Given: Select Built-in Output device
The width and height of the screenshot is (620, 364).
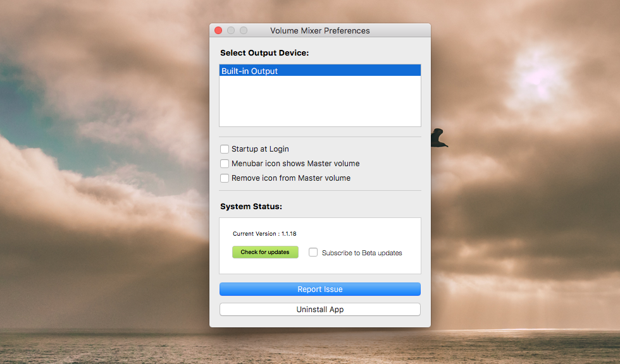Looking at the screenshot, I should click(x=320, y=71).
